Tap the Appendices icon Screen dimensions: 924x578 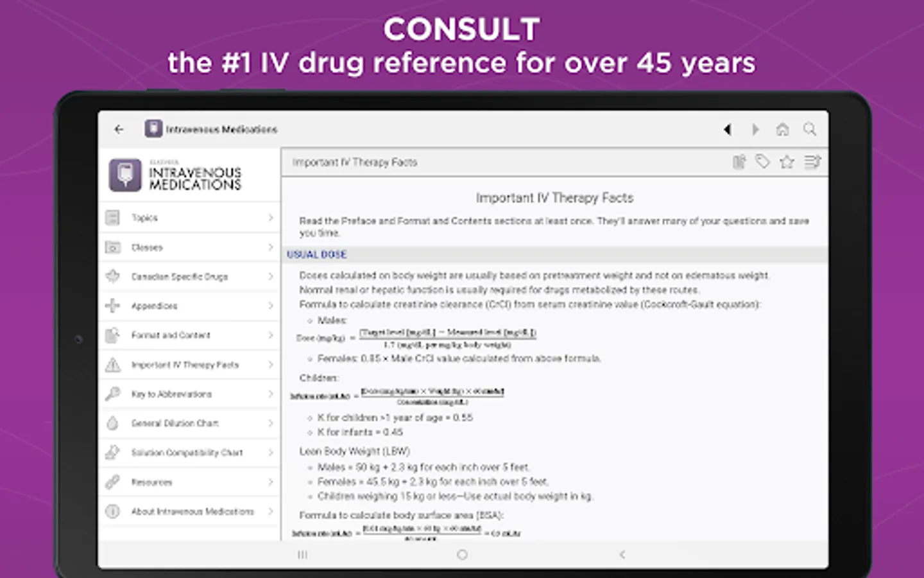(x=112, y=306)
